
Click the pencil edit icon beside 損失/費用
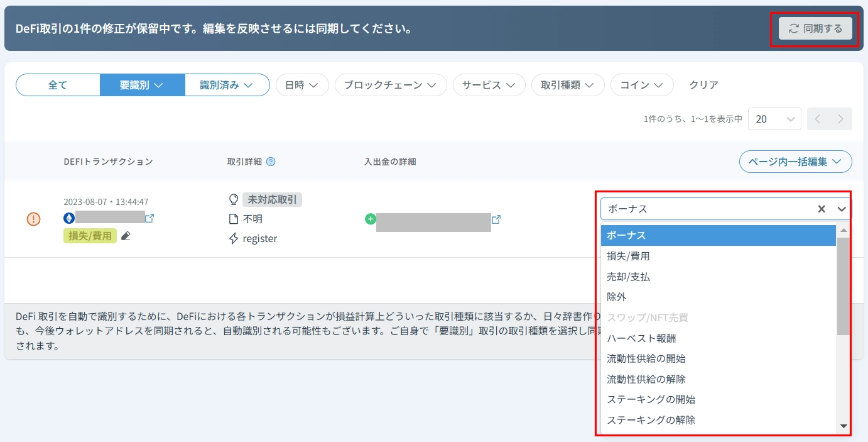coord(126,236)
